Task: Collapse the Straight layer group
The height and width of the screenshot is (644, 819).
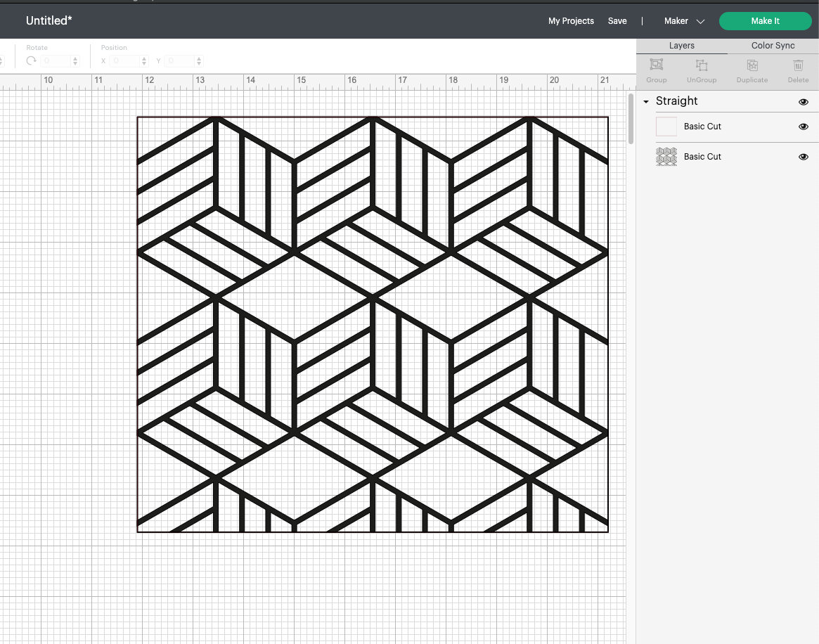Action: (x=646, y=102)
